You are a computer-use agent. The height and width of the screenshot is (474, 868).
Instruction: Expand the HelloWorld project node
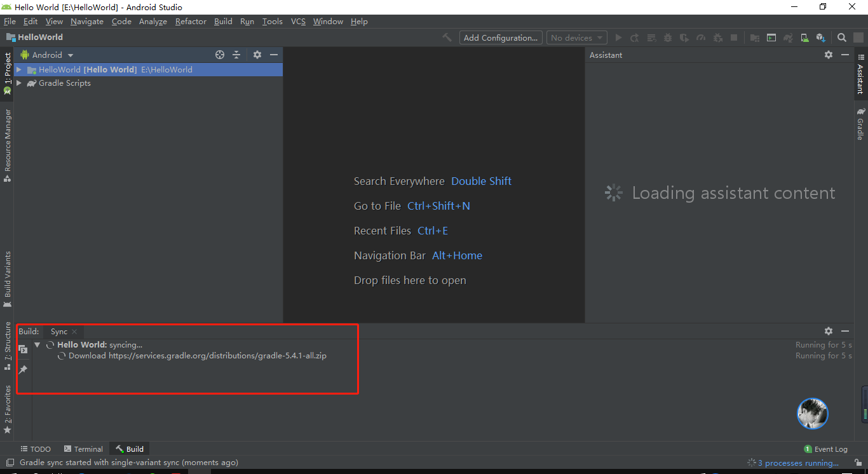(19, 69)
